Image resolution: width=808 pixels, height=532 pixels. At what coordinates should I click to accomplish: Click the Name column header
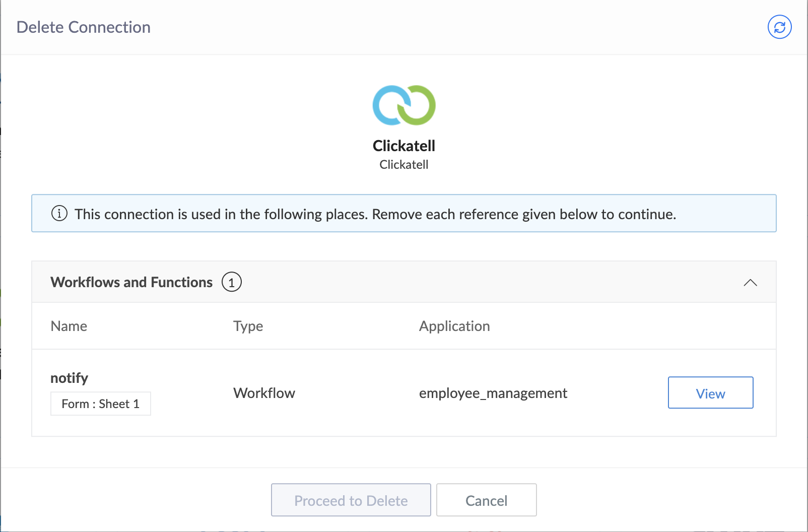pos(69,326)
